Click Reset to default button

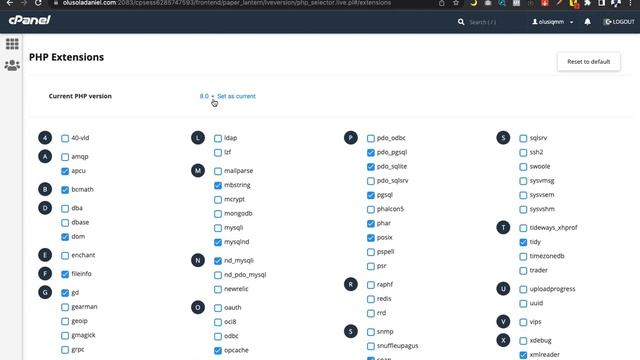pyautogui.click(x=589, y=62)
